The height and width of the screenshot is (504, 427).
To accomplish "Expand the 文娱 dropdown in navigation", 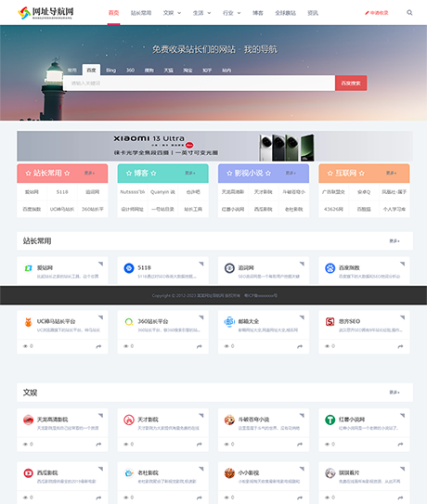I will (x=172, y=13).
